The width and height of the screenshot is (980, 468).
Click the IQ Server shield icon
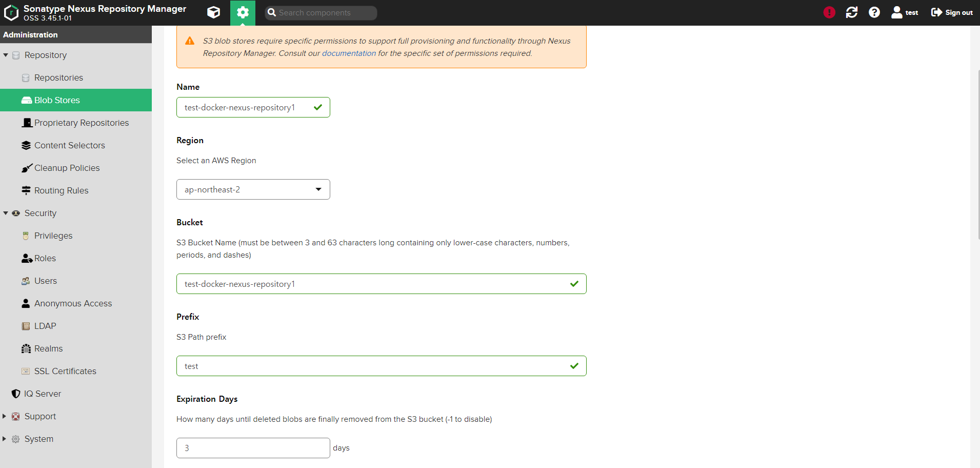16,394
